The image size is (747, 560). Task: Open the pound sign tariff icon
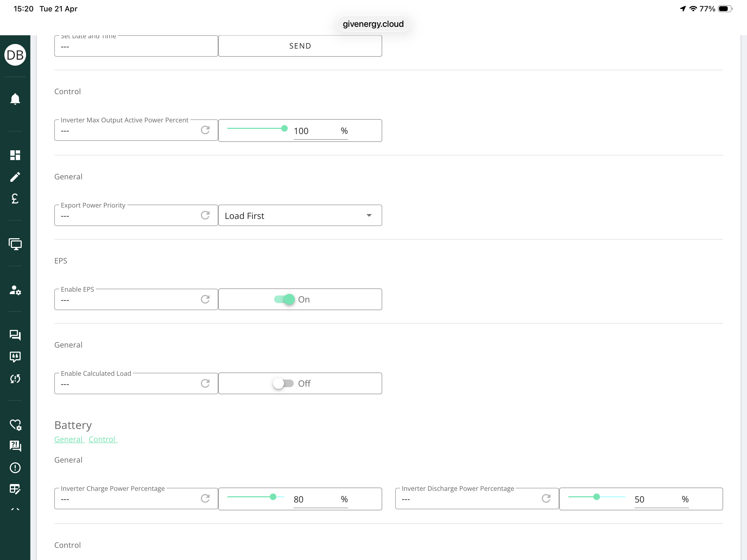[x=15, y=199]
